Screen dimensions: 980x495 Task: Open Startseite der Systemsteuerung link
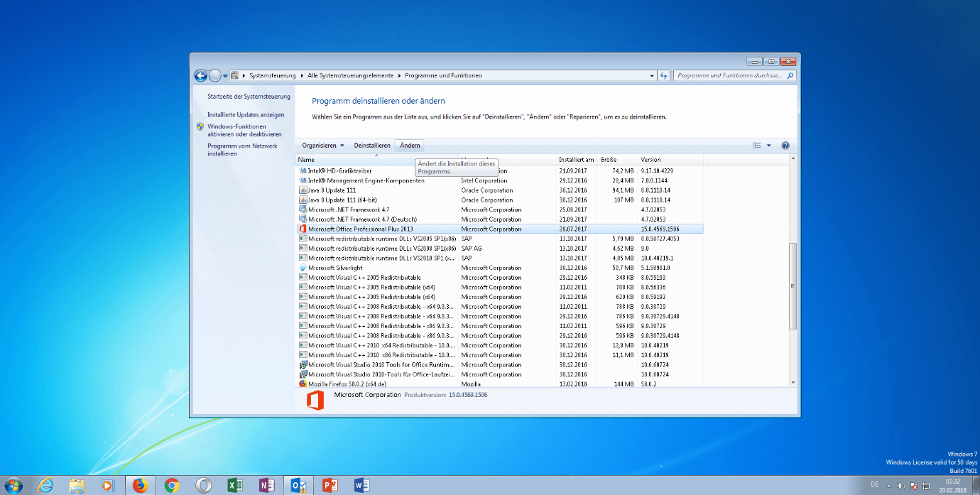(x=249, y=97)
